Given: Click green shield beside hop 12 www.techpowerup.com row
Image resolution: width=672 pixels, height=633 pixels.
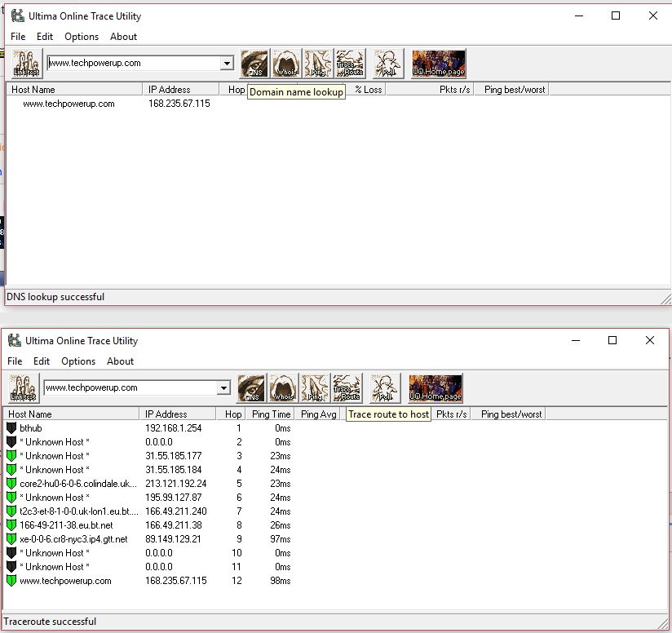Looking at the screenshot, I should tap(11, 581).
